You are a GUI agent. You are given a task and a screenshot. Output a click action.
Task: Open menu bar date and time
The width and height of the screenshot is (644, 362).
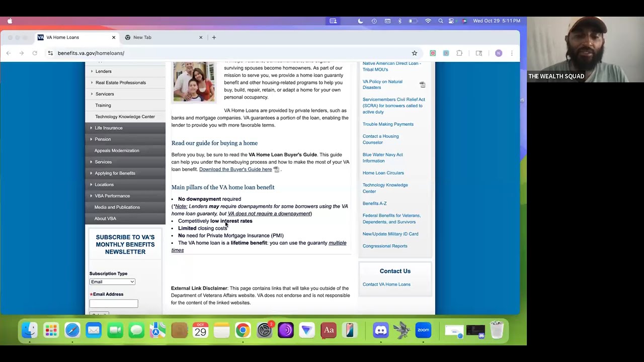[x=497, y=21]
